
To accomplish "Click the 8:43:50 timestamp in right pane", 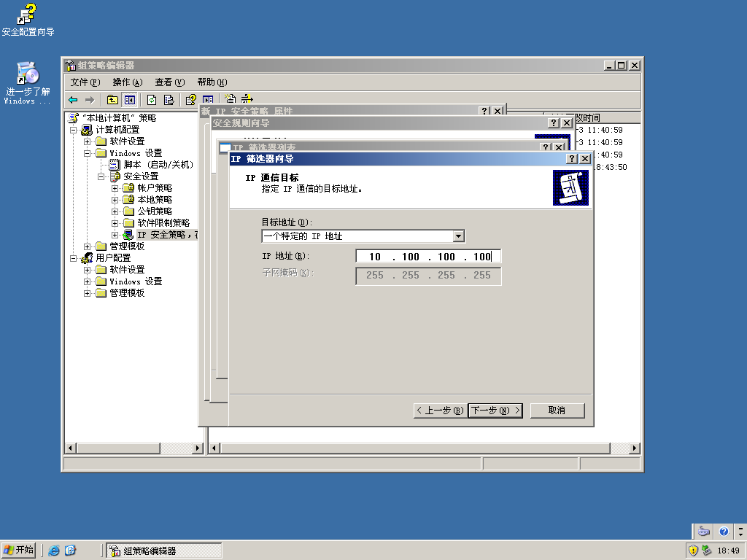I will pyautogui.click(x=611, y=167).
